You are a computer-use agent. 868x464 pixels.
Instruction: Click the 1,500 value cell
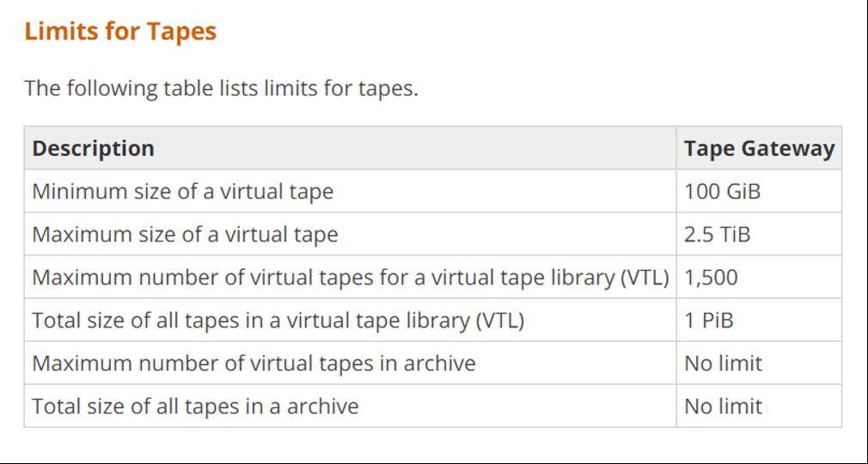759,277
